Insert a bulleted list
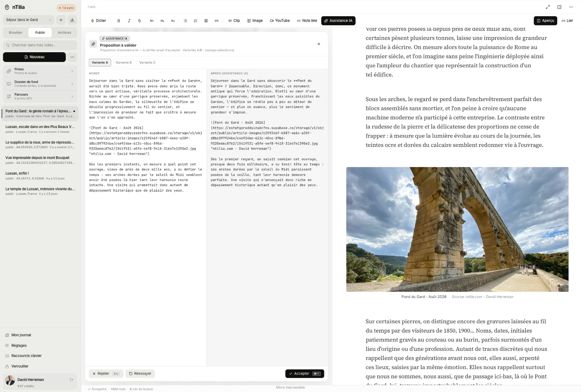The width and height of the screenshot is (581, 392). 185,21
